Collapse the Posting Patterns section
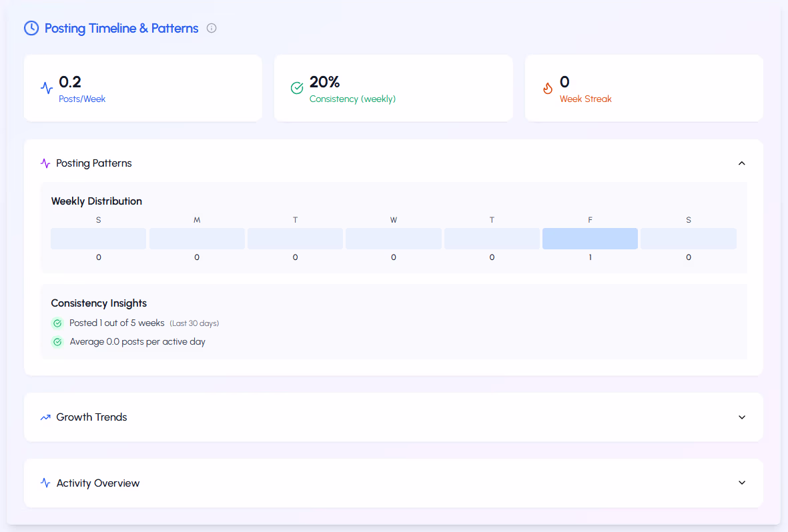 tap(741, 163)
